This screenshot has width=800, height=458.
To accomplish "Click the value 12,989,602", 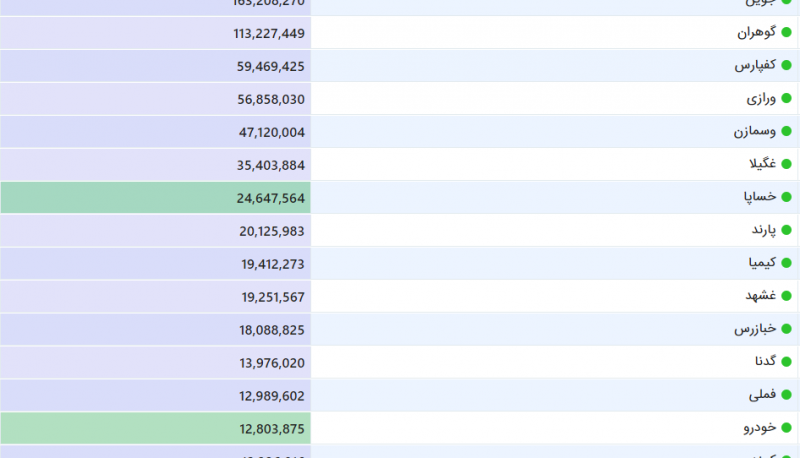I will click(272, 396).
